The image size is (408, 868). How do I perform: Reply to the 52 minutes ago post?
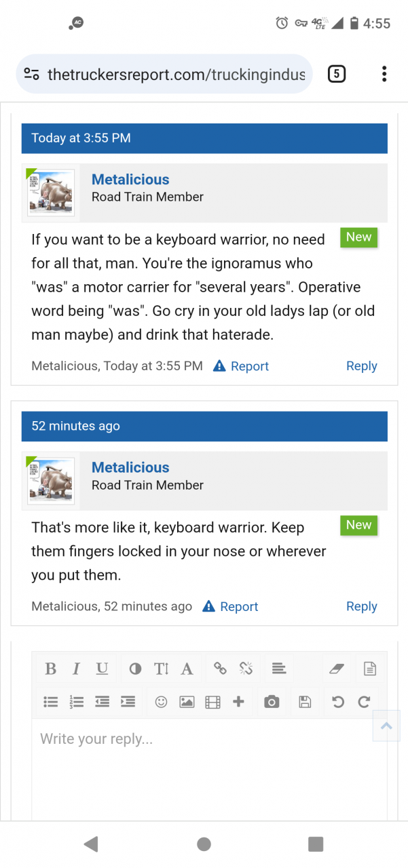click(x=361, y=606)
